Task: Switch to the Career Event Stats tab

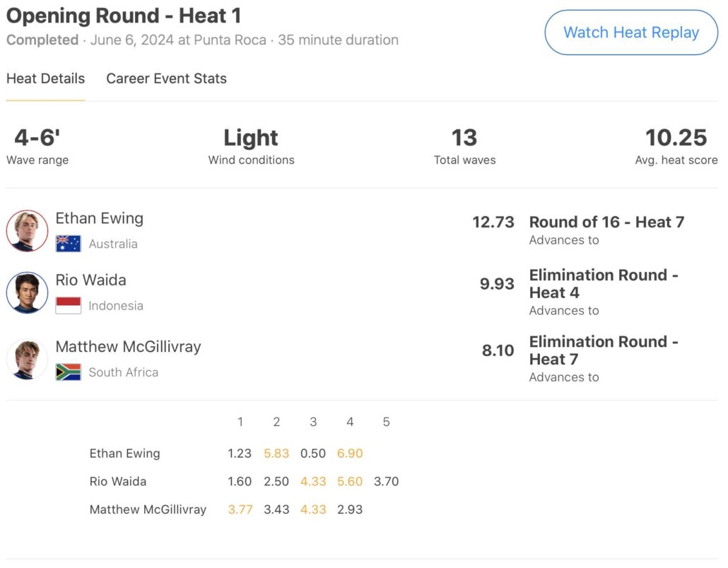Action: (x=166, y=78)
